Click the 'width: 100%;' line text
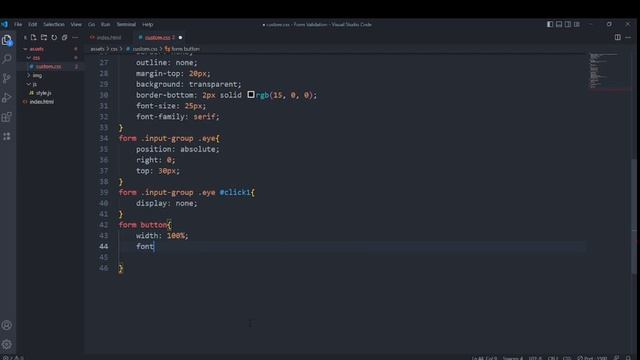This screenshot has width=640, height=360. (162, 236)
